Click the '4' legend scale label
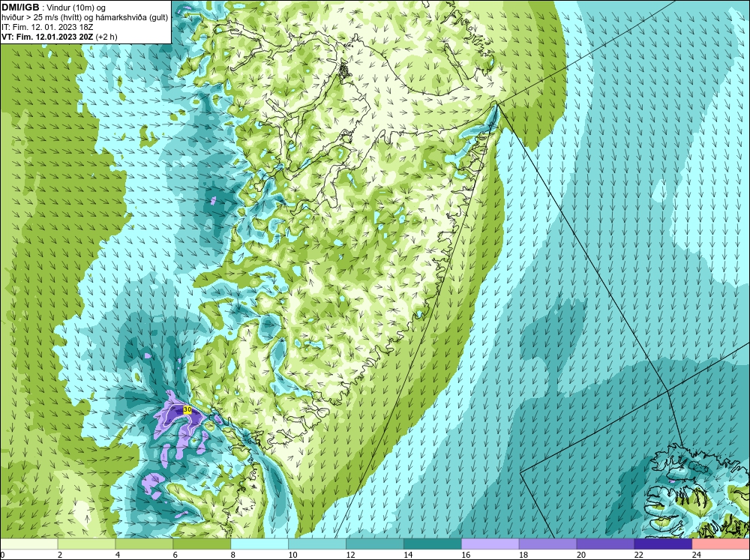 pyautogui.click(x=118, y=555)
